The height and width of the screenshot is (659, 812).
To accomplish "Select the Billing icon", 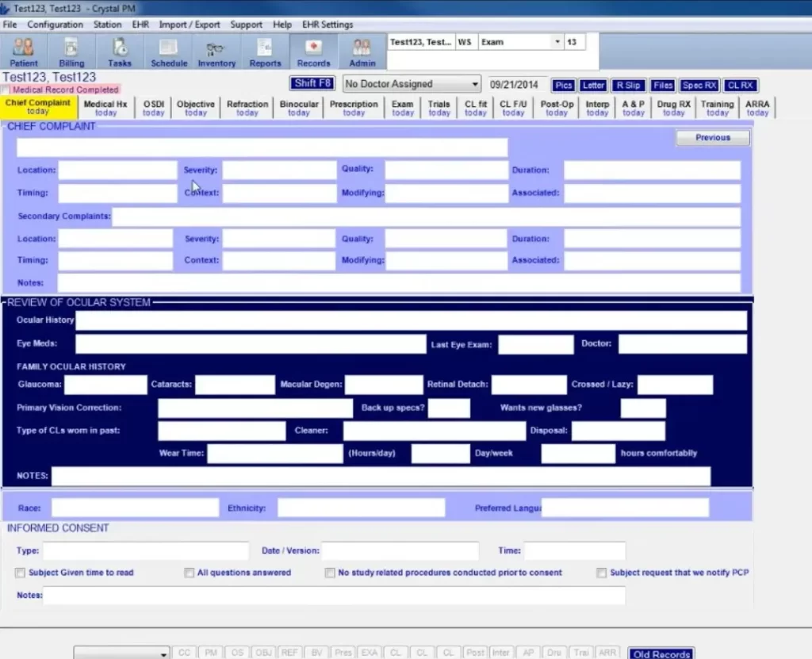I will pos(71,51).
